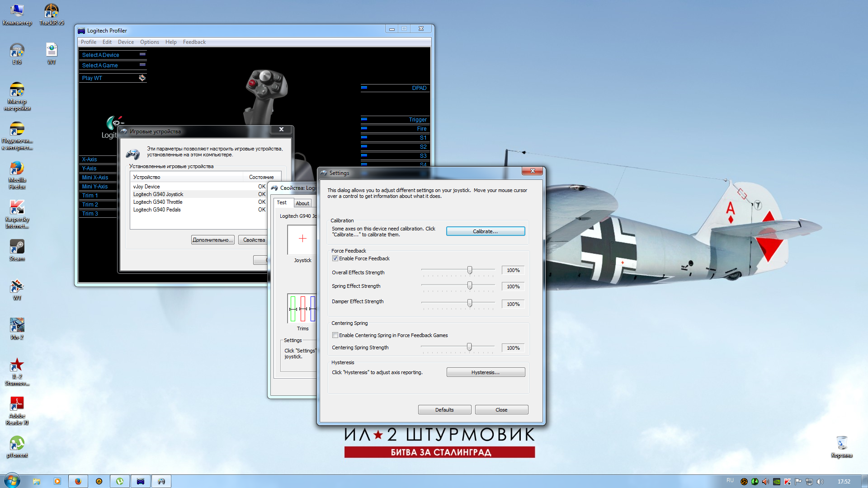Screen dimensions: 868x488
Task: Expand the Fire button assignment row
Action: pyautogui.click(x=395, y=128)
